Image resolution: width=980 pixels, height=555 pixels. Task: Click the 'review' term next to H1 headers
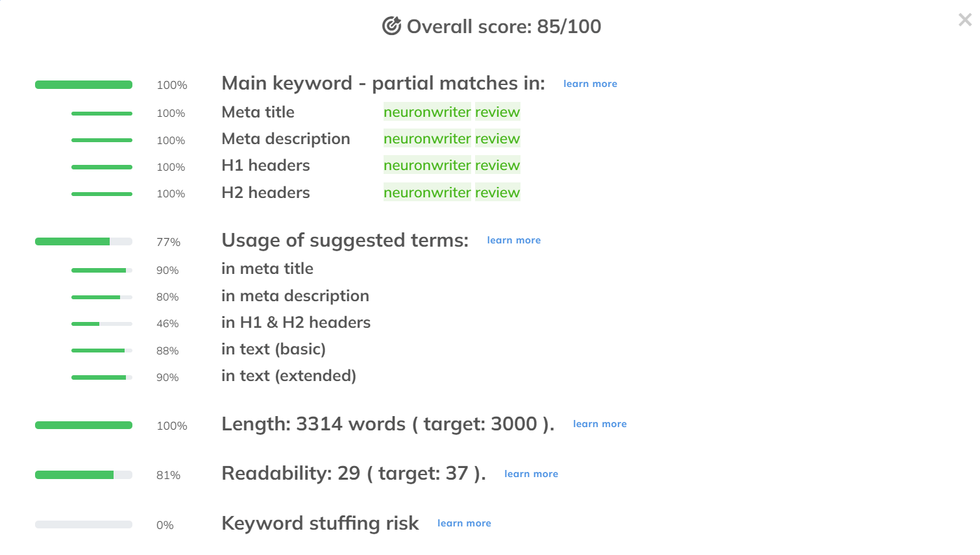point(497,165)
